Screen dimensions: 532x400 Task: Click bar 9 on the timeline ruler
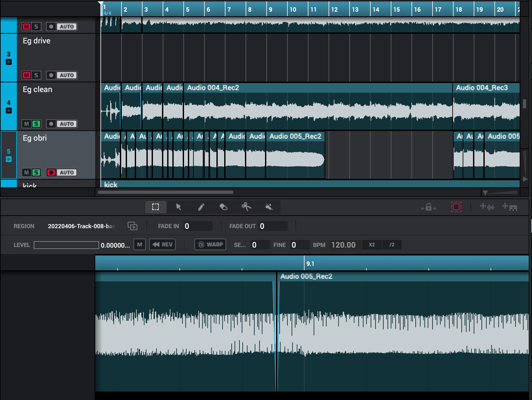pyautogui.click(x=270, y=9)
